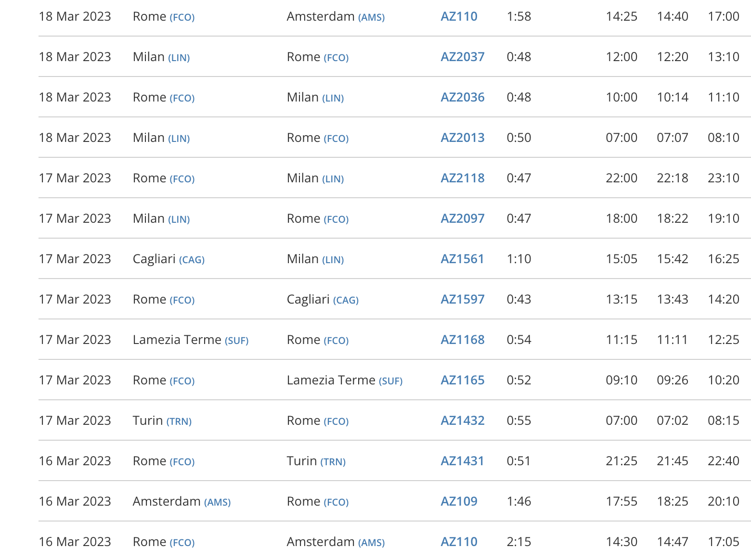Open flight AZ2036 link
Image resolution: width=751 pixels, height=560 pixels.
[x=462, y=97]
